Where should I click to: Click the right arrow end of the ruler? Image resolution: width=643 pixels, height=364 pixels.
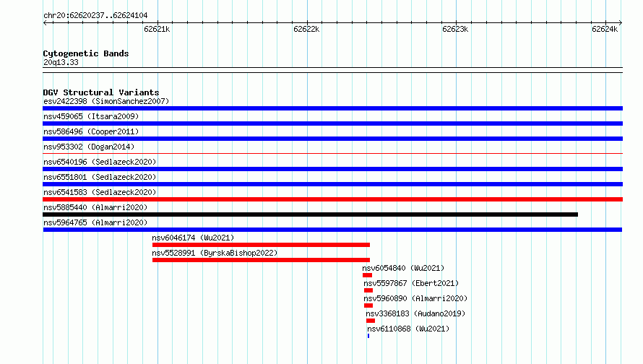tap(621, 22)
